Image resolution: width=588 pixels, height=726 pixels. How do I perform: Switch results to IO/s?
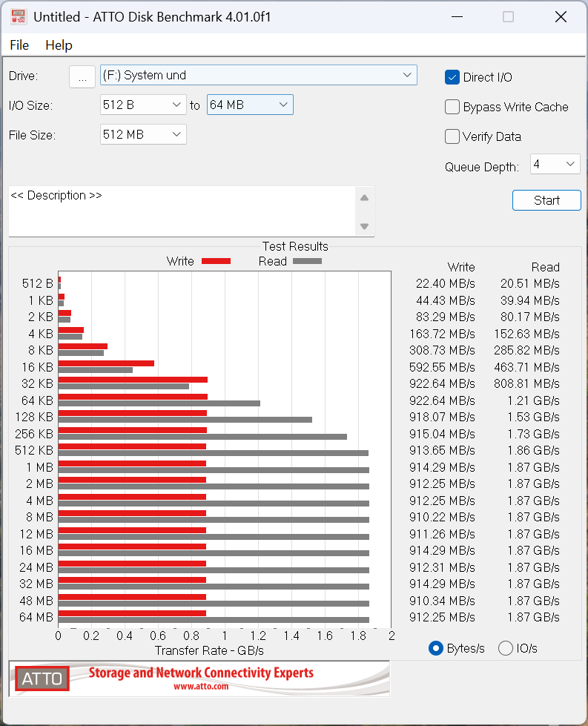(x=506, y=648)
